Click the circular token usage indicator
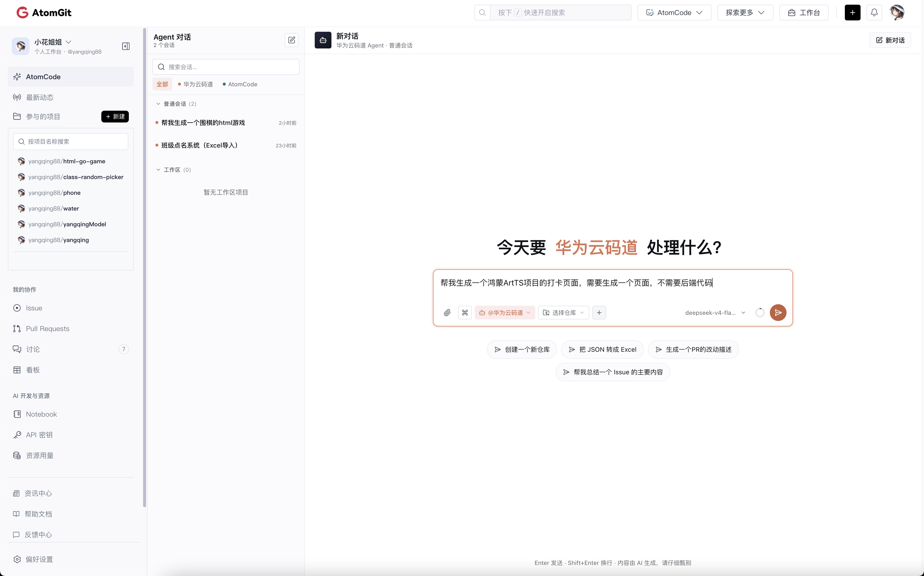The image size is (924, 576). tap(760, 313)
